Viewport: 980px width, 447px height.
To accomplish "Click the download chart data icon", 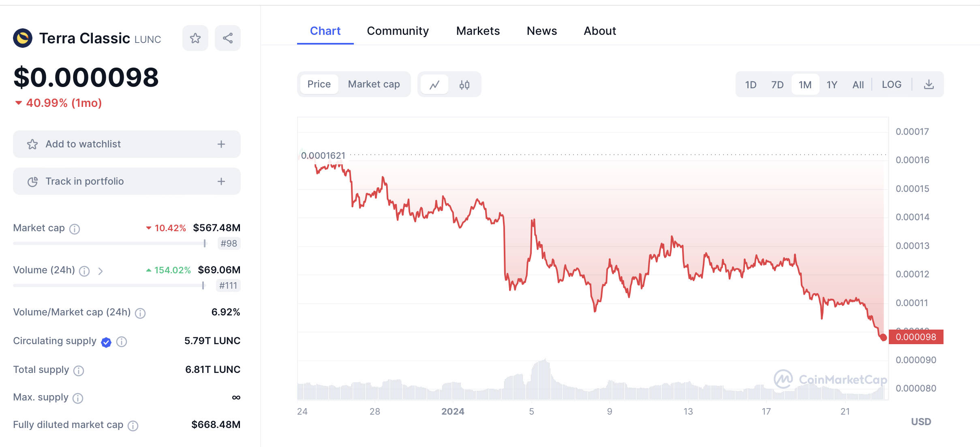I will tap(929, 85).
